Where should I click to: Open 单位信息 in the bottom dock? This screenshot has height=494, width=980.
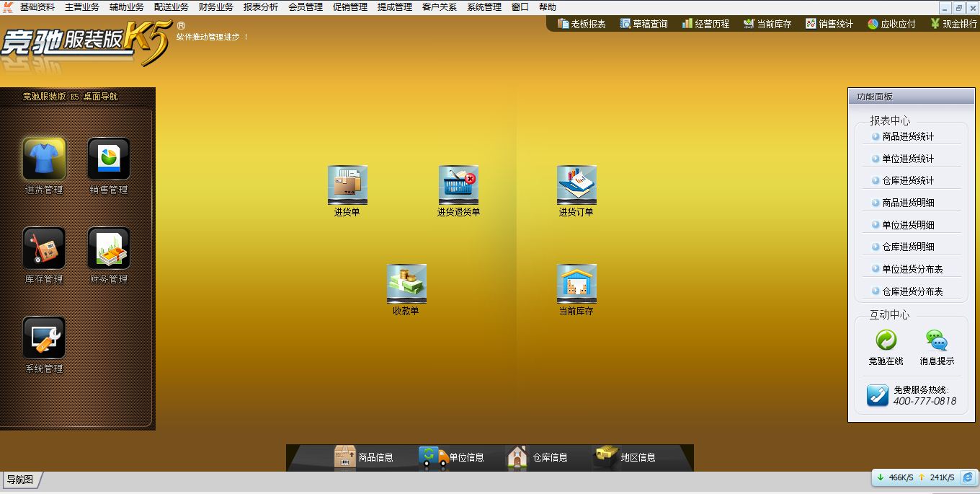[x=451, y=457]
